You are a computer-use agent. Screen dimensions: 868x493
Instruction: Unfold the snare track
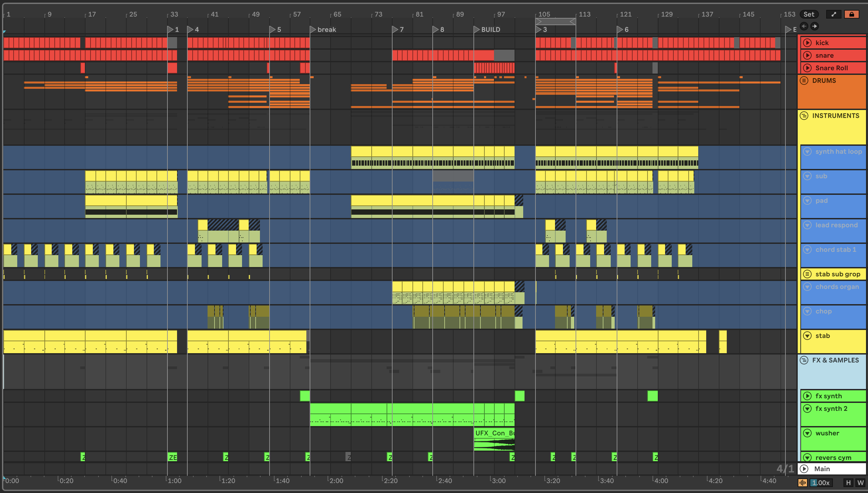807,55
